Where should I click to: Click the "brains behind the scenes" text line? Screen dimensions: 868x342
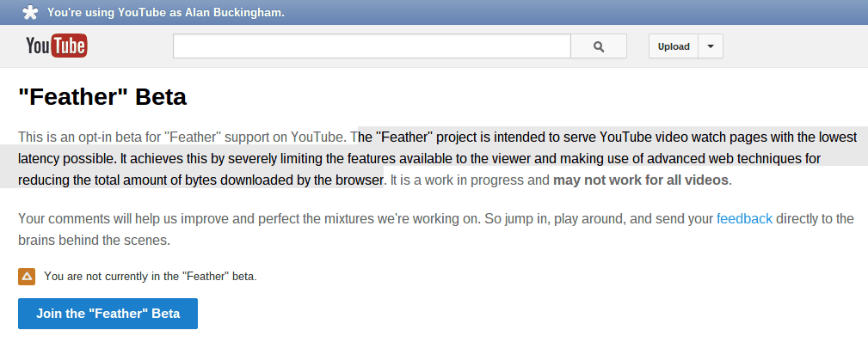(x=94, y=241)
